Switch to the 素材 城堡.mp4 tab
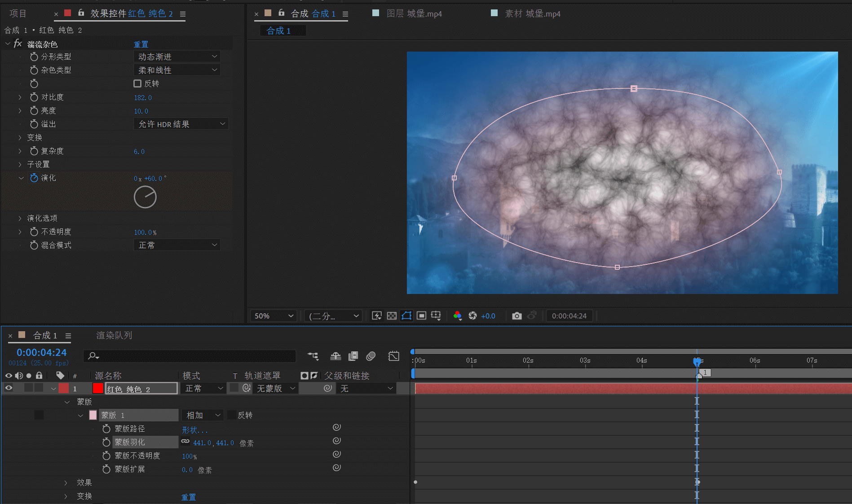The height and width of the screenshot is (504, 852). point(532,13)
